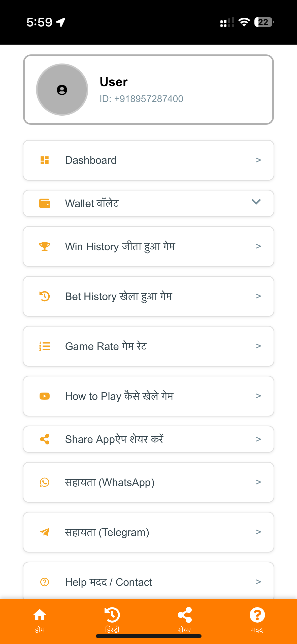Tap the WhatsApp support icon
Viewport: 297px width, 644px height.
[x=45, y=482]
